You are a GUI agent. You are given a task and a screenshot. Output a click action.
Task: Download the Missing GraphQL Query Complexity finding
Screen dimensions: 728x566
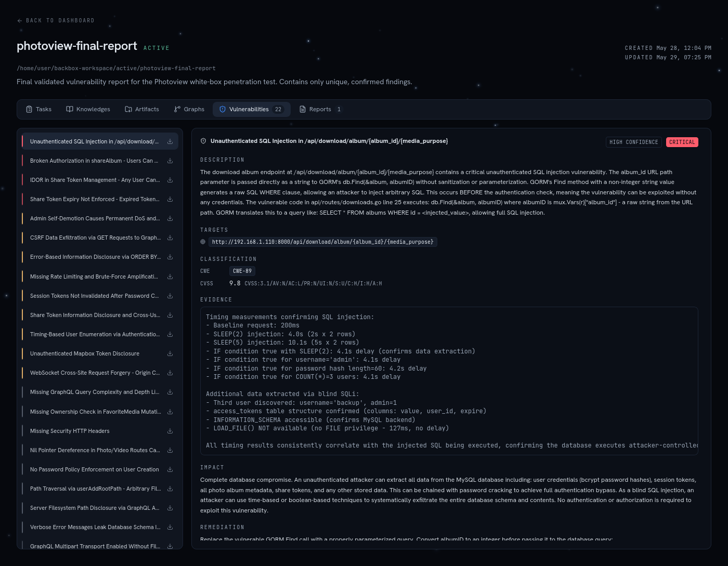click(x=170, y=392)
